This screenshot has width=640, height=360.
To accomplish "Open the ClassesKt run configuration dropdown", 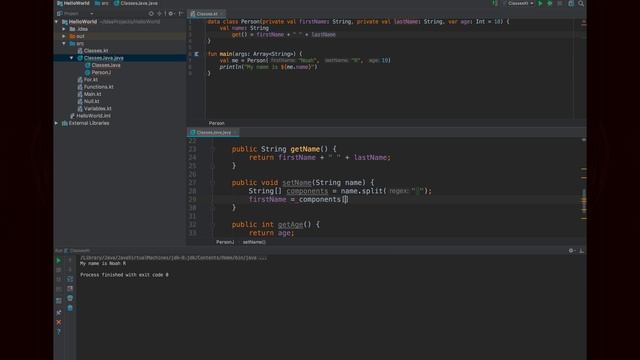I will (x=518, y=3).
